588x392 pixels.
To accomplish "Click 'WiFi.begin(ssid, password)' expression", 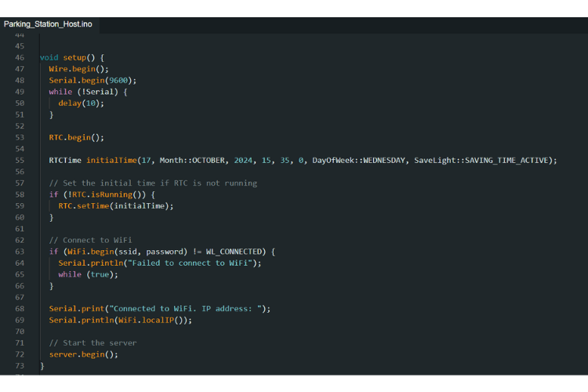I will click(x=127, y=252).
